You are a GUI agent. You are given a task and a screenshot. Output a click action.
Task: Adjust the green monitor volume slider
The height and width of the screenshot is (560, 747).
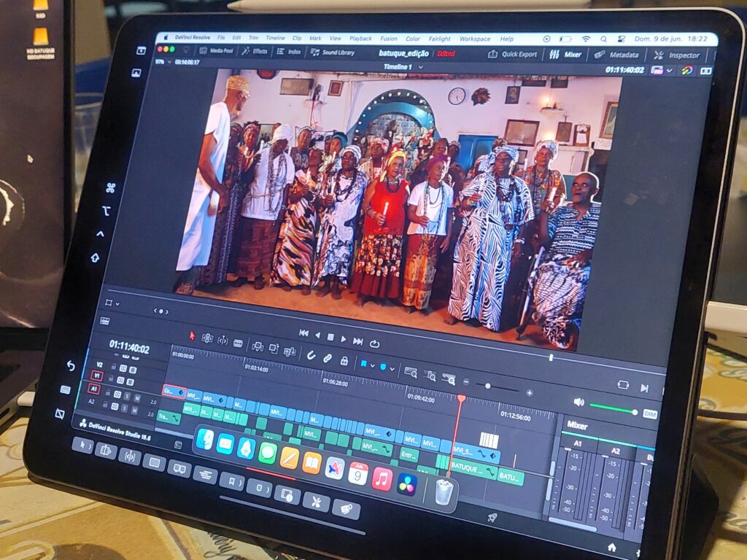coord(613,408)
